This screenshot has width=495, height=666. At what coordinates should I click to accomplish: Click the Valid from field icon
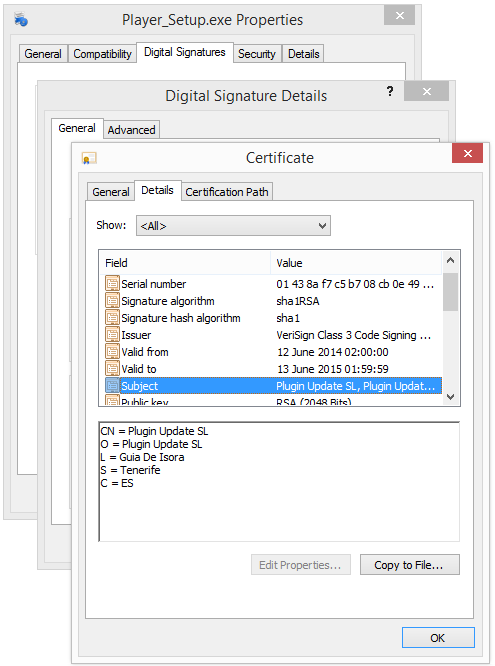(112, 352)
